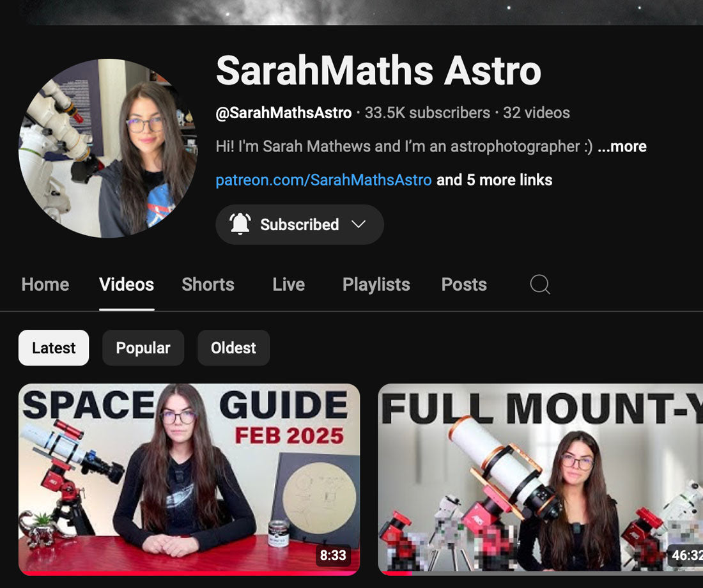Open the patreon.com/SarahMathsAstro link
The width and height of the screenshot is (703, 588).
point(323,180)
